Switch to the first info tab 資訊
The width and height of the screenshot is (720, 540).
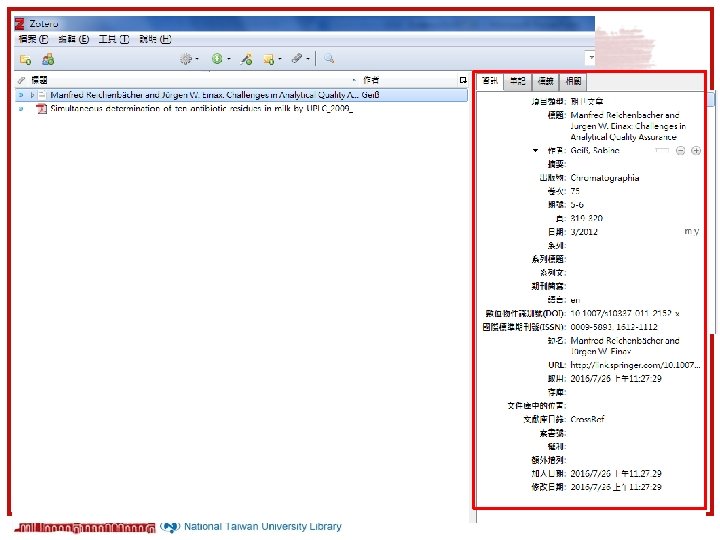(x=490, y=81)
